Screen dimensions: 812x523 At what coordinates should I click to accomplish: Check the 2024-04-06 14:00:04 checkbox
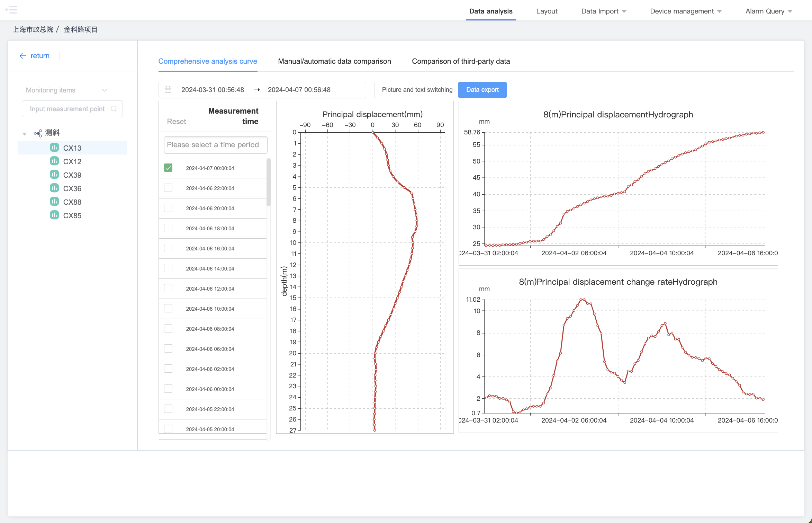[x=168, y=268]
